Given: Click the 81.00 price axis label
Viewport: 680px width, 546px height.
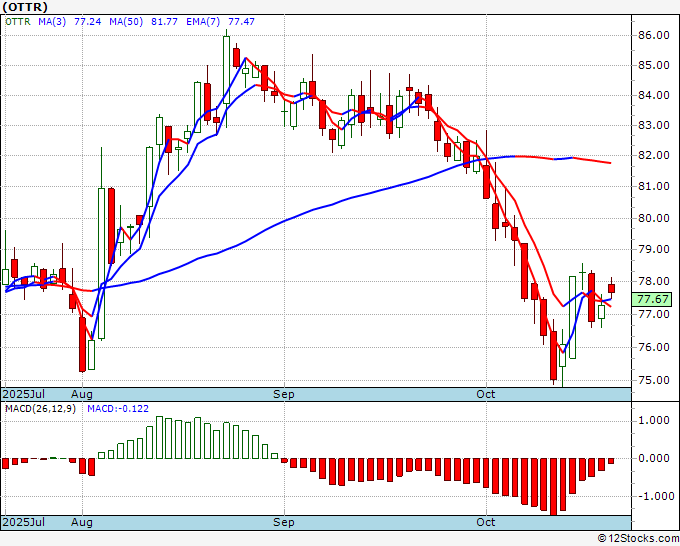Looking at the screenshot, I should 654,186.
